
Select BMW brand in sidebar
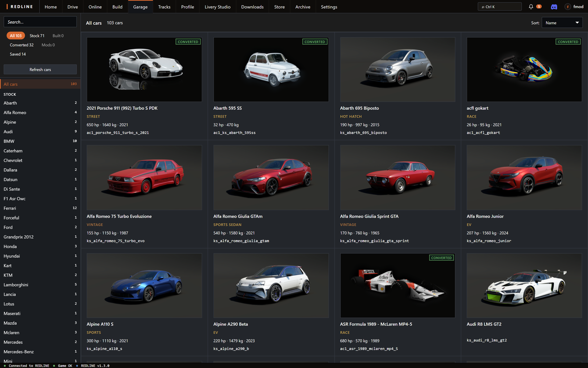pyautogui.click(x=40, y=141)
